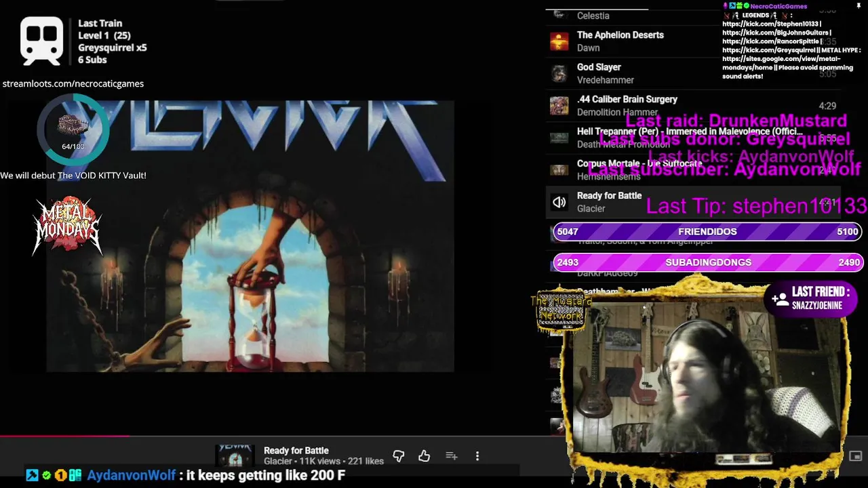868x488 pixels.
Task: Click the SUBADINGDONGS goal progress bar
Action: [707, 262]
